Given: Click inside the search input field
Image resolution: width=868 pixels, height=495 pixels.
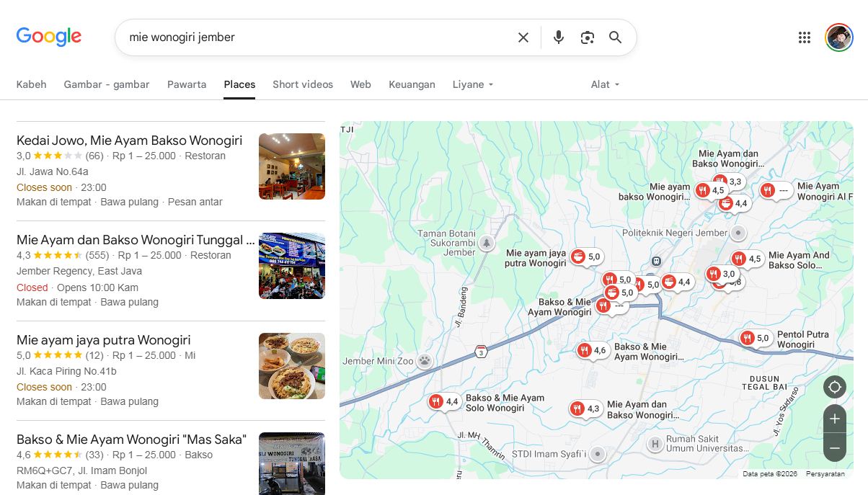Looking at the screenshot, I should (317, 37).
